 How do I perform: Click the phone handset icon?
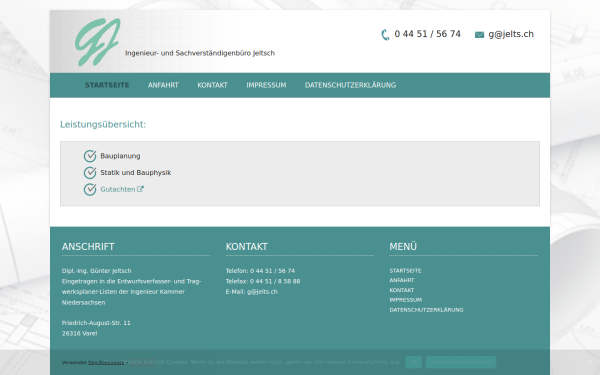(x=385, y=34)
